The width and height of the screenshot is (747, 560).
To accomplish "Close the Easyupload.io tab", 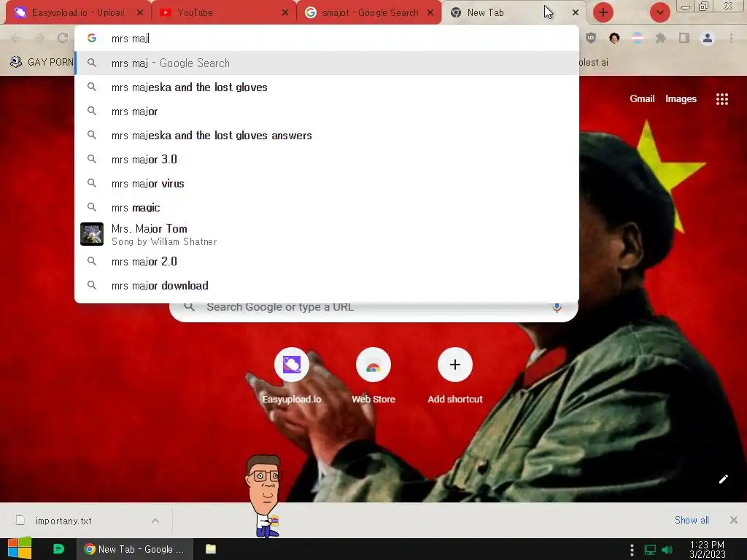I will [x=139, y=12].
